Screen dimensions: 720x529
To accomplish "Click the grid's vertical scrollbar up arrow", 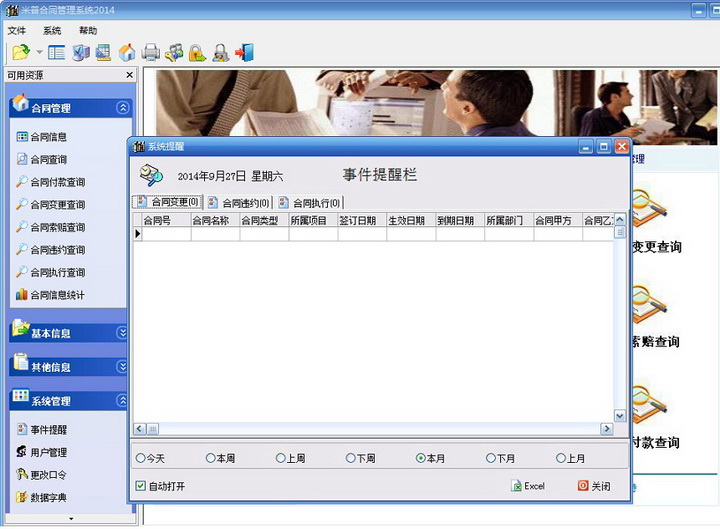I will tap(619, 219).
